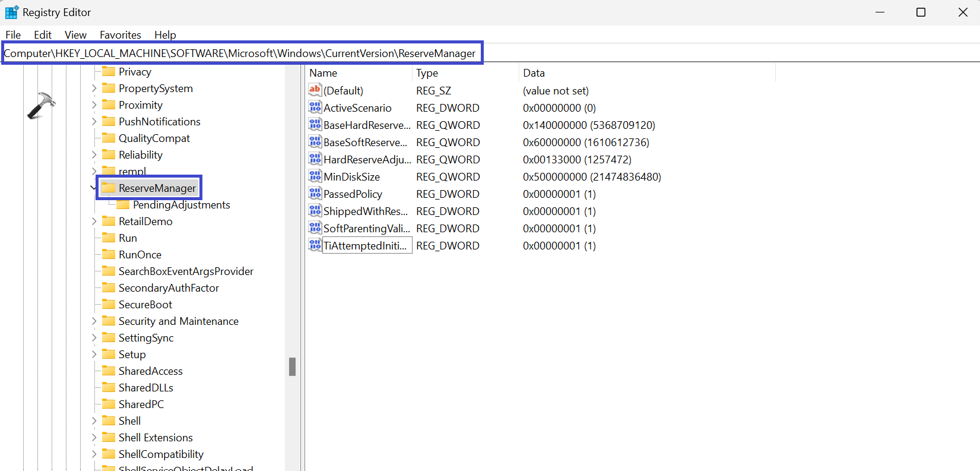The width and height of the screenshot is (980, 471).
Task: Click the PendingAdjustments folder icon
Action: (x=123, y=204)
